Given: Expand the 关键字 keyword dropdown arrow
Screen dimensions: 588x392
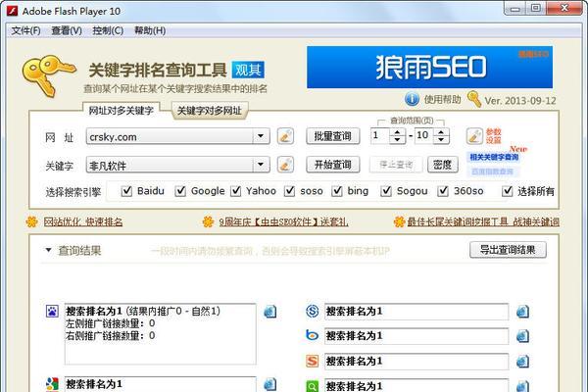Looking at the screenshot, I should [261, 165].
